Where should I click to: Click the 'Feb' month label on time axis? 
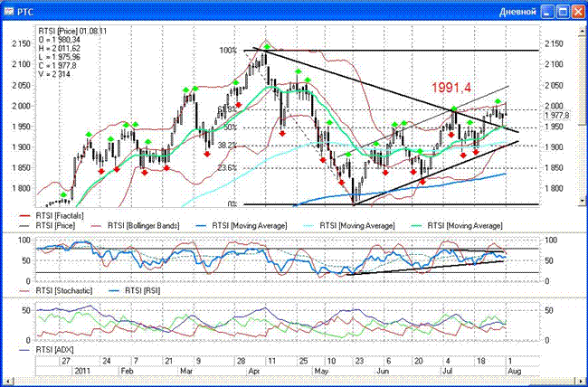[128, 372]
